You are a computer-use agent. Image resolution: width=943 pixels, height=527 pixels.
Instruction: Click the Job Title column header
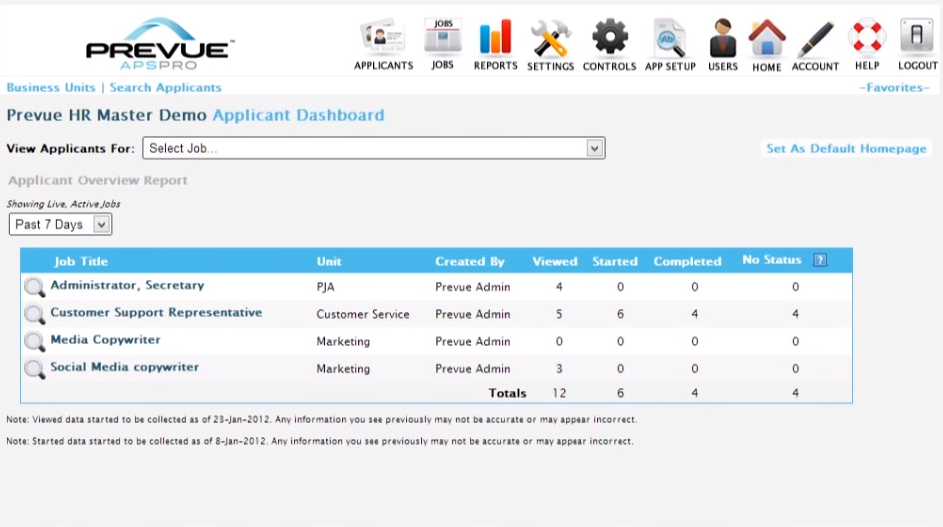pos(81,261)
